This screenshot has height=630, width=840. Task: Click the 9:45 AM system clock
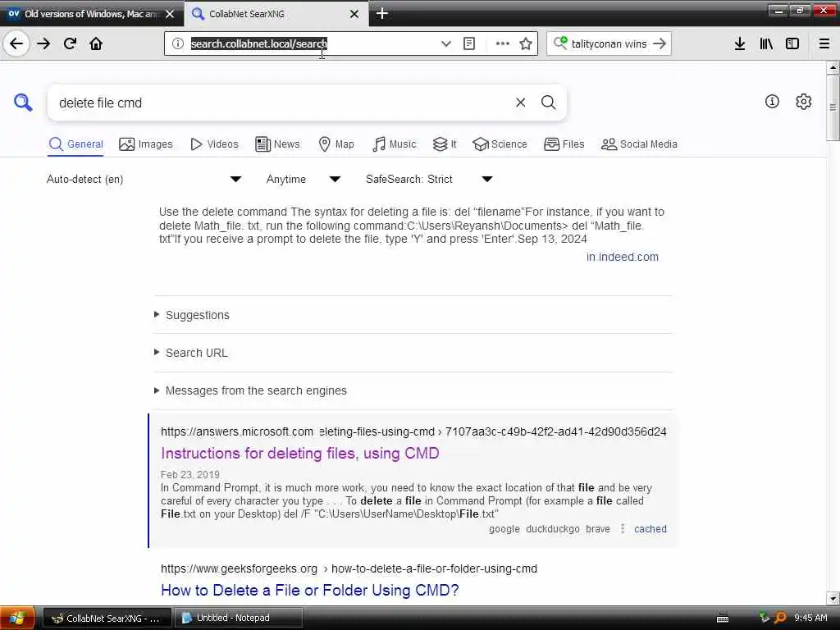coord(810,618)
